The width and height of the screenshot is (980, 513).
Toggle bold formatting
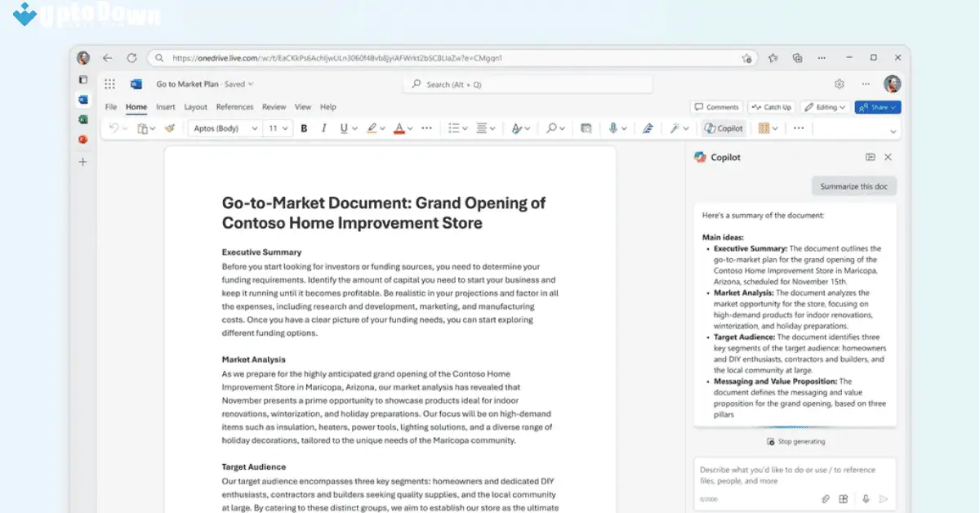(x=303, y=128)
